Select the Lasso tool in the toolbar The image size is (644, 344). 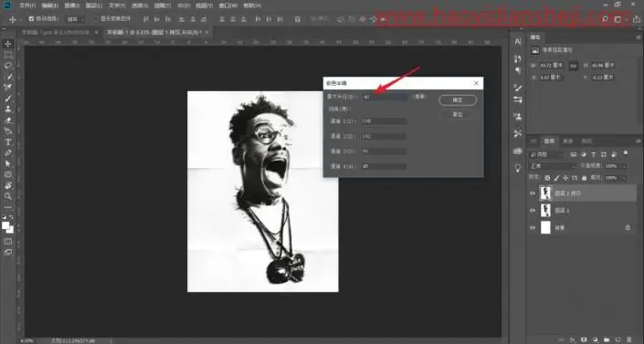pos(8,66)
